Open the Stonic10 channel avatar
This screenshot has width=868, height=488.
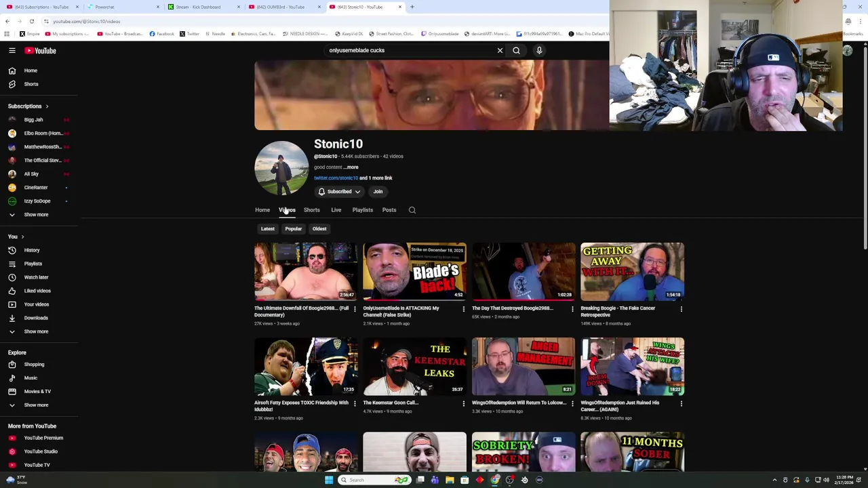pyautogui.click(x=281, y=168)
